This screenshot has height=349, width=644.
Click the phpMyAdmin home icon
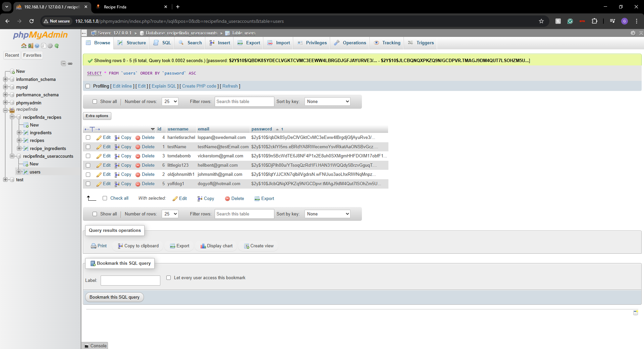23,46
